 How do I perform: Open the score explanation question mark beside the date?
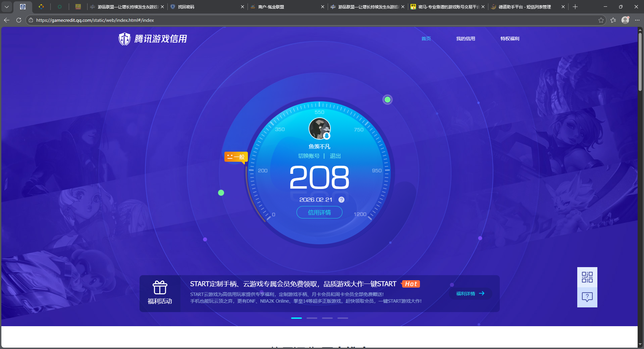point(341,200)
